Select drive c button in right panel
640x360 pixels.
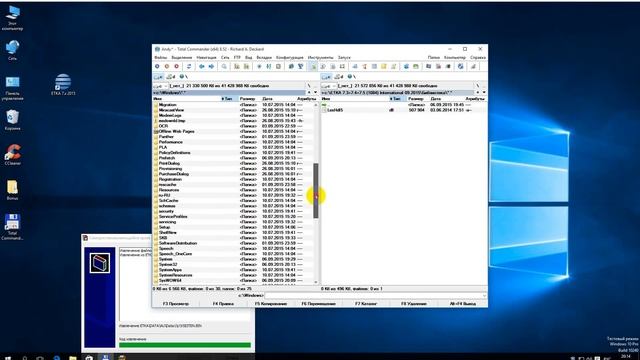[327, 77]
